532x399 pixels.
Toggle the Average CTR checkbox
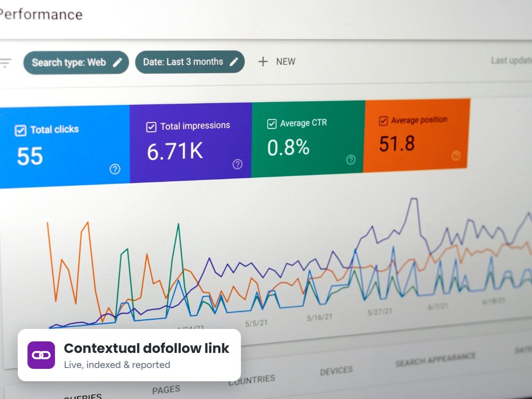(272, 124)
